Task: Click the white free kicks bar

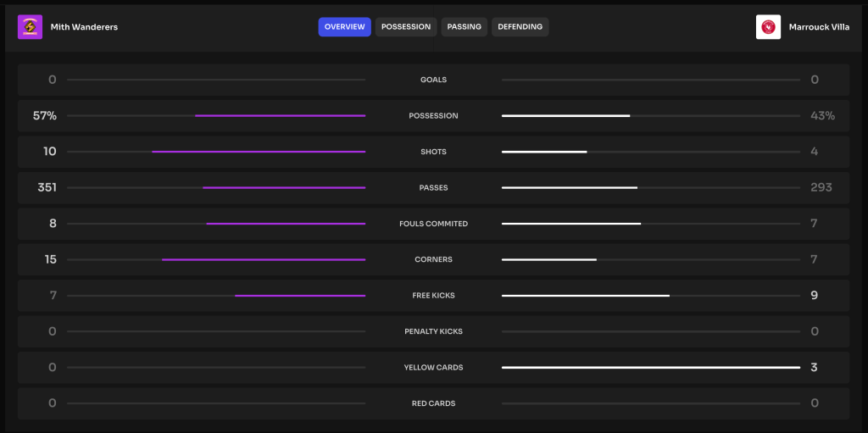Action: (x=586, y=296)
